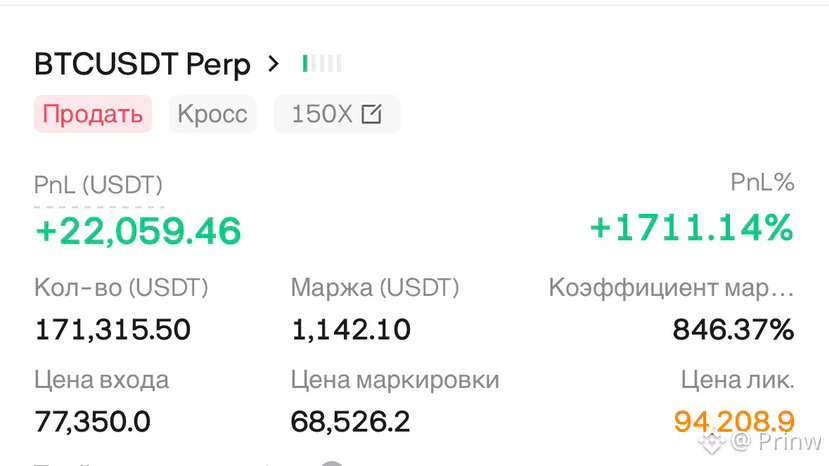The image size is (829, 466).
Task: Click the 68,526.2 mark price value
Action: (350, 422)
